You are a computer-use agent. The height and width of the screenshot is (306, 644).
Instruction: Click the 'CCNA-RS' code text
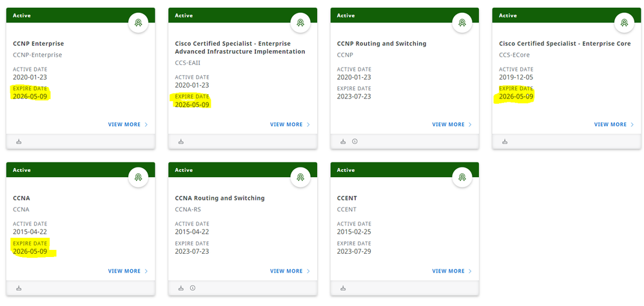point(188,209)
